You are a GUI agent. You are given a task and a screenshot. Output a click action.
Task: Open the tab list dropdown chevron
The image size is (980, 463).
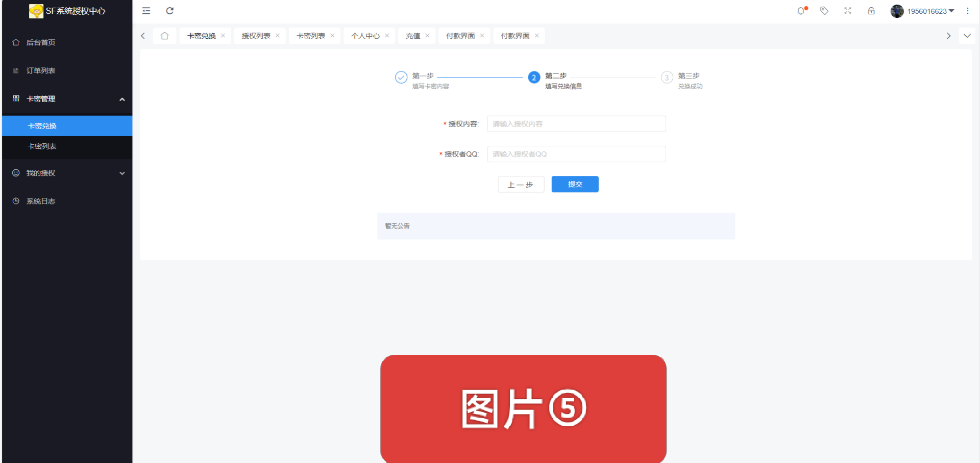(x=967, y=36)
